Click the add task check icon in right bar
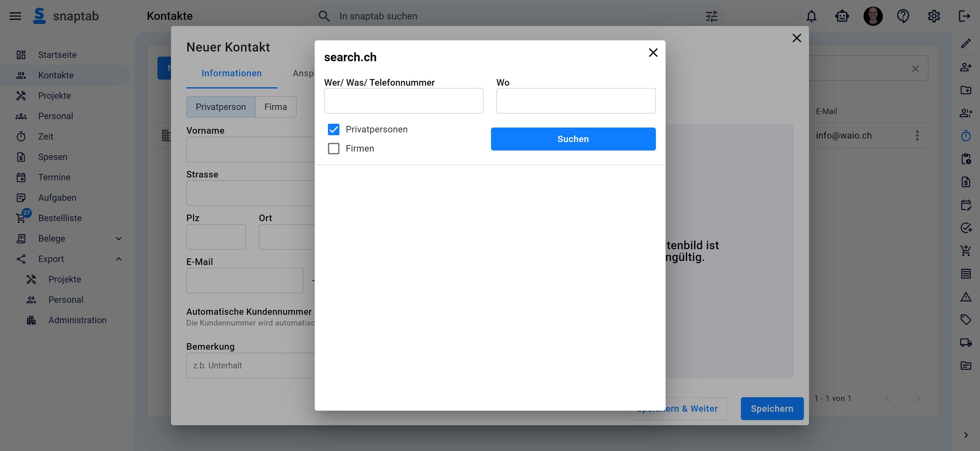 click(966, 228)
